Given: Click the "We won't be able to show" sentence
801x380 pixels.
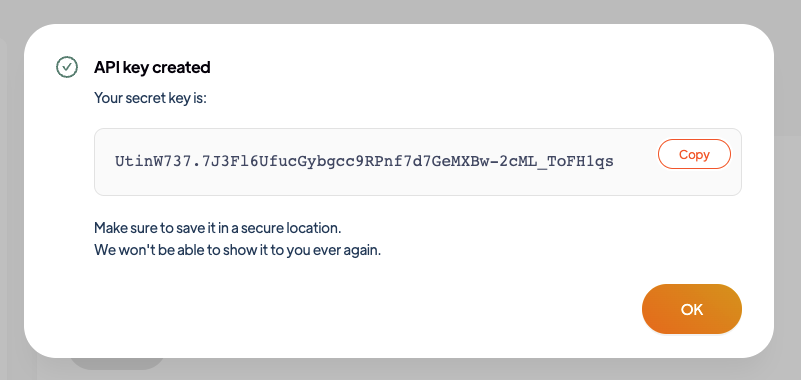Looking at the screenshot, I should 238,251.
